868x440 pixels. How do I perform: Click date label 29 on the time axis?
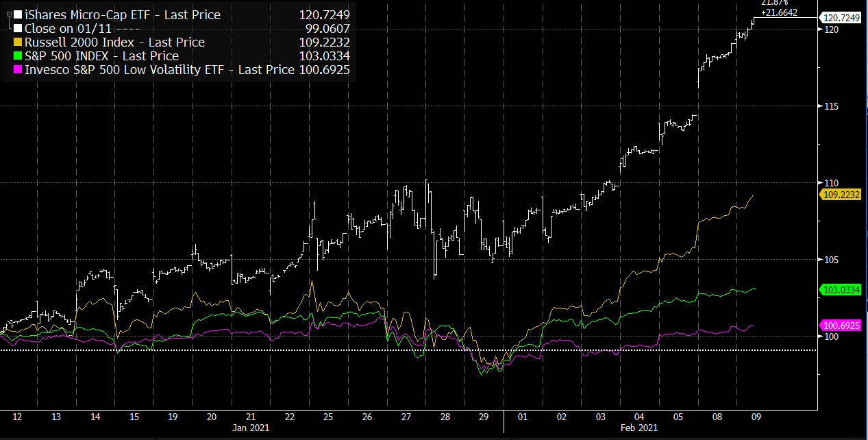click(x=484, y=416)
